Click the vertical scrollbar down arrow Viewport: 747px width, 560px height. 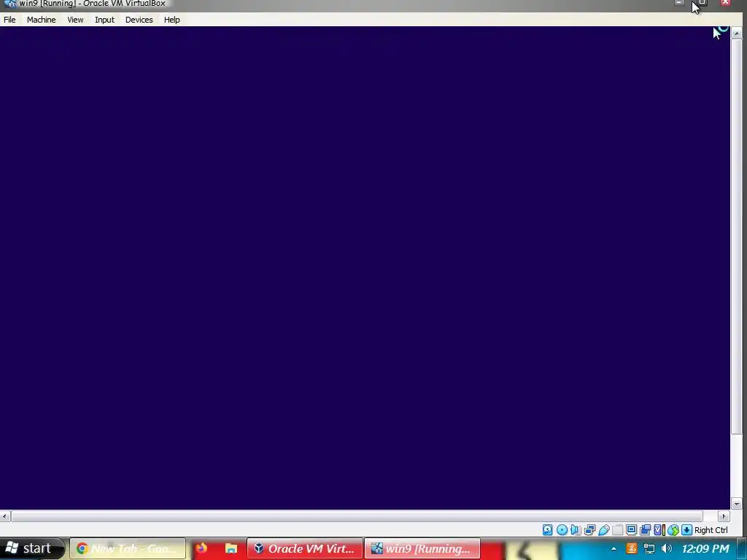(737, 503)
